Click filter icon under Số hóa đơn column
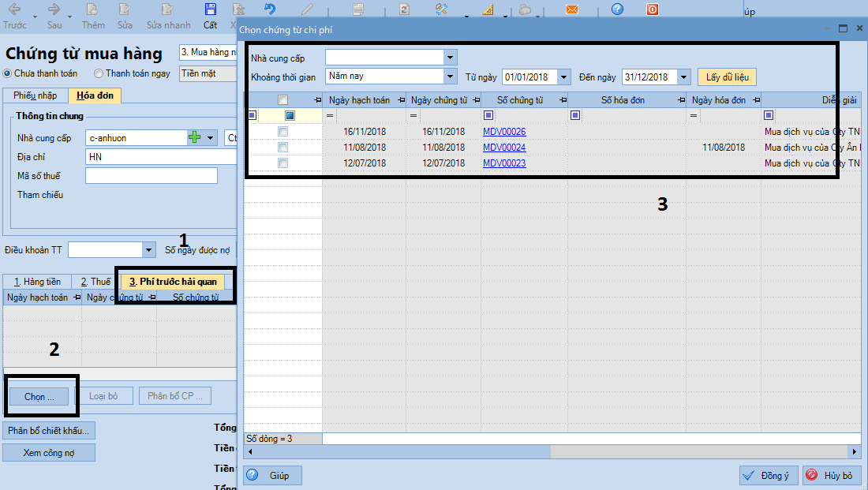 [575, 115]
